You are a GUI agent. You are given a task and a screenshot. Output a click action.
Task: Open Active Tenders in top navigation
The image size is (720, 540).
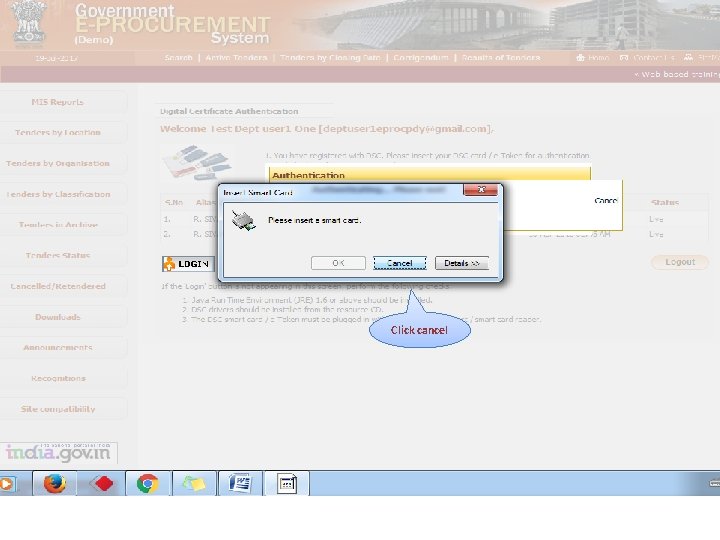click(236, 58)
